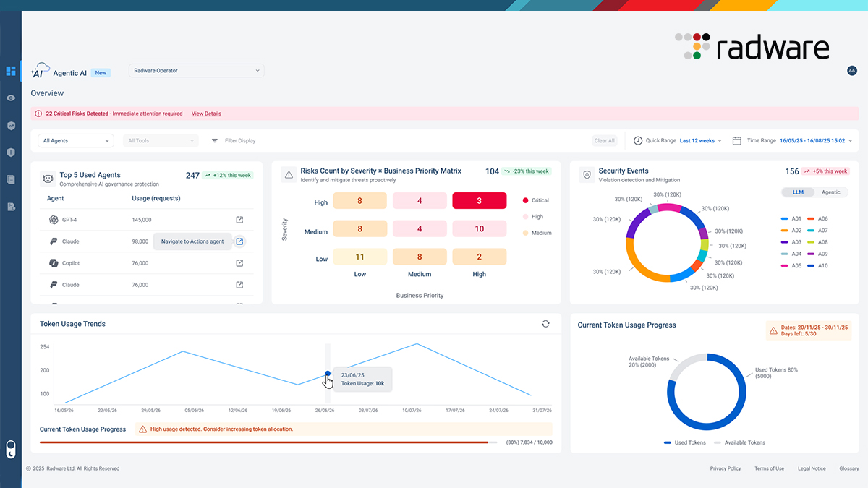Screen dimensions: 868x488
Task: Open the report edit sidebar icon
Action: click(11, 207)
